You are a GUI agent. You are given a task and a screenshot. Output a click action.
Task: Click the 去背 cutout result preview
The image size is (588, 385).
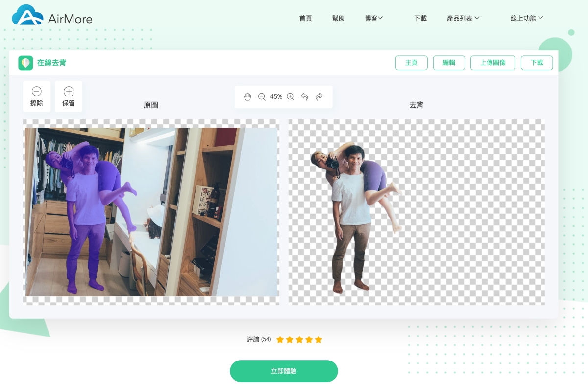point(416,212)
